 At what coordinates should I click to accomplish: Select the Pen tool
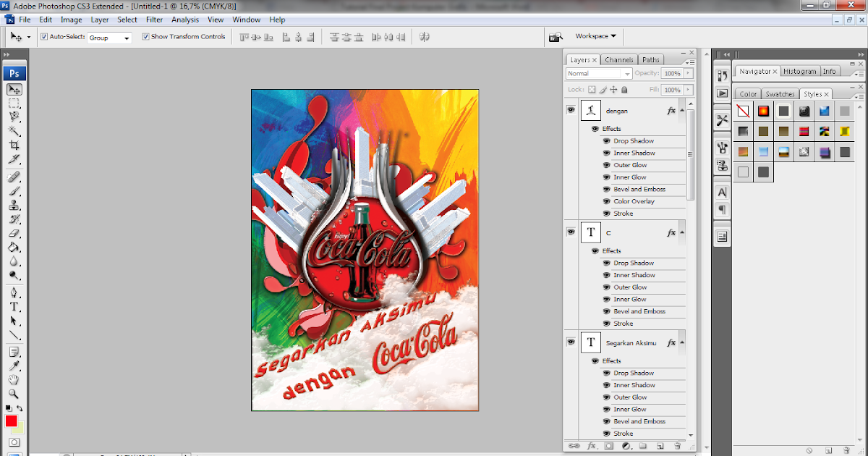point(14,292)
